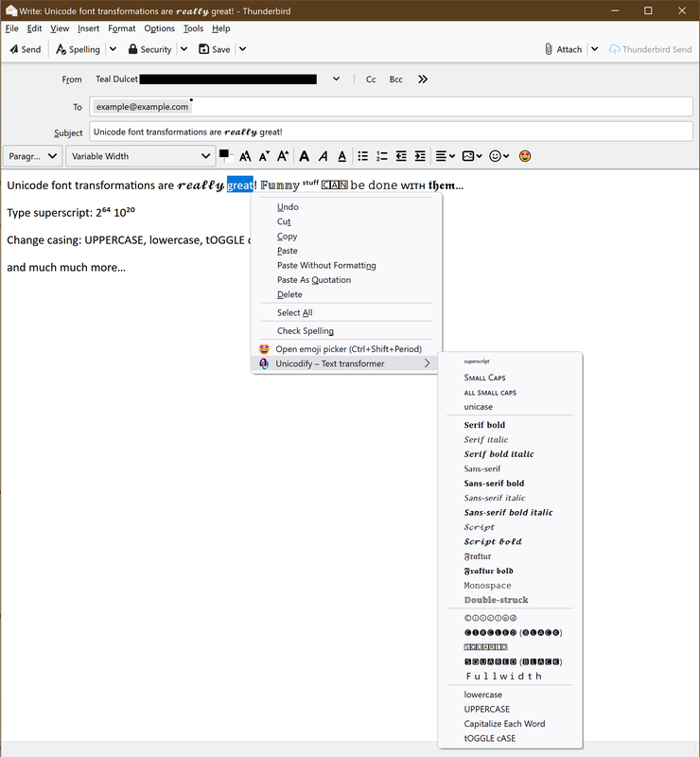Open the insert smiley dropdown
Image resolution: width=700 pixels, height=757 pixels.
tap(499, 156)
